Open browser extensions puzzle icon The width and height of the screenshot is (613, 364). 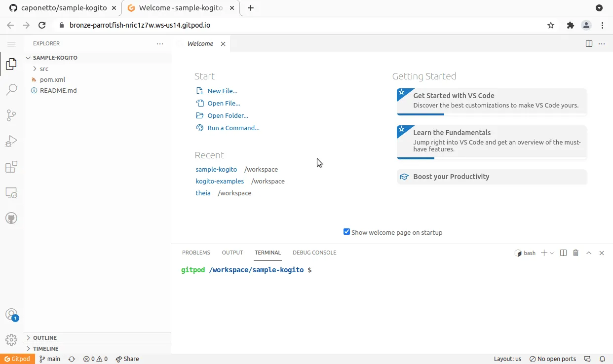(571, 25)
